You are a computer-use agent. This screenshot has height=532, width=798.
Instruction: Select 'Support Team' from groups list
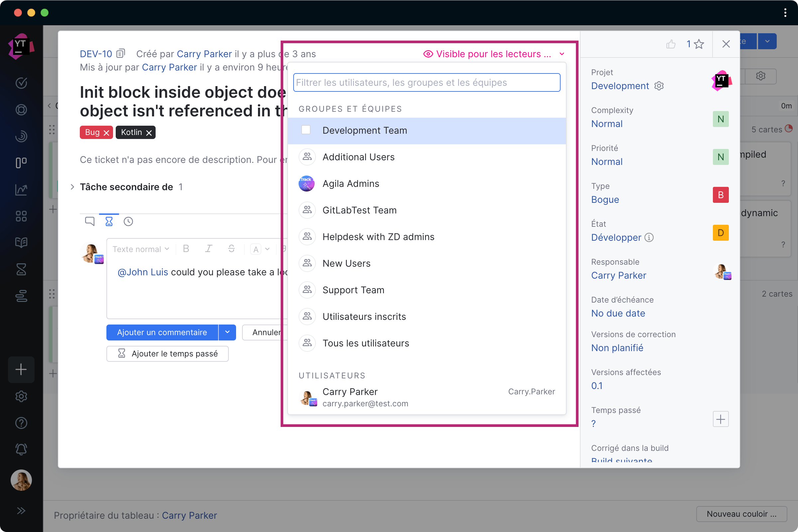353,290
